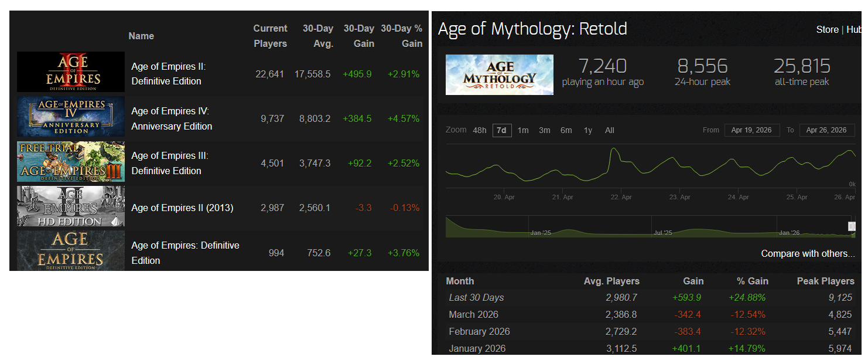Open Age of Empires II HD Edition thumbnail
The height and width of the screenshot is (363, 868).
[x=71, y=206]
